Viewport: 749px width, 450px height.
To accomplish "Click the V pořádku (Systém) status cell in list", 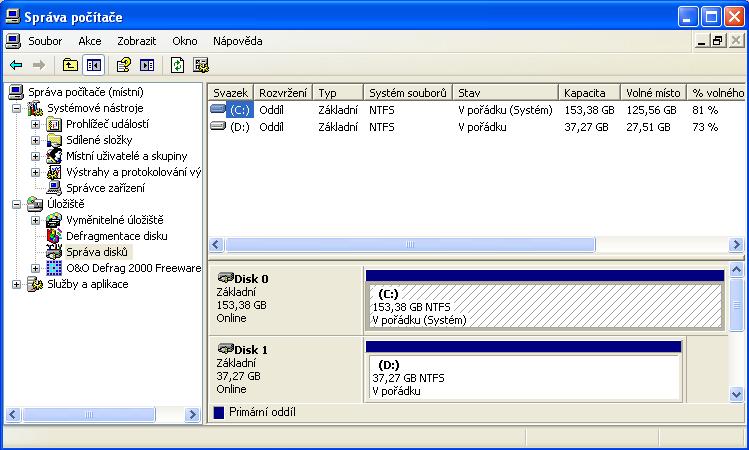I will click(x=505, y=110).
